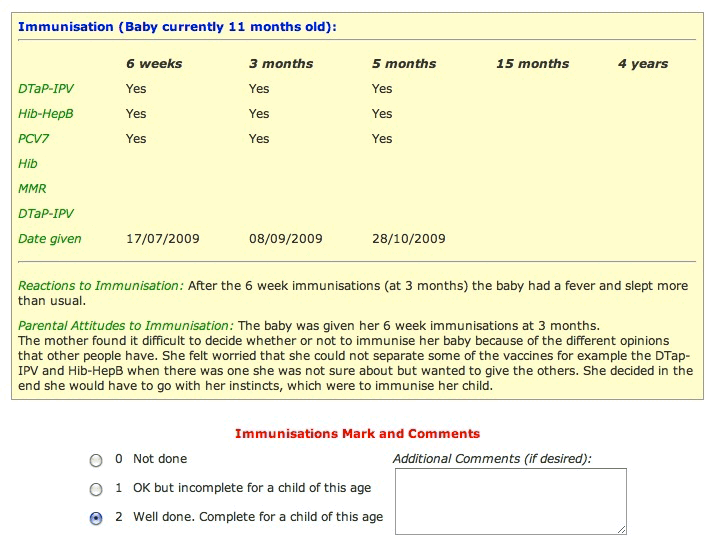Click the '4 years' column header

(643, 64)
